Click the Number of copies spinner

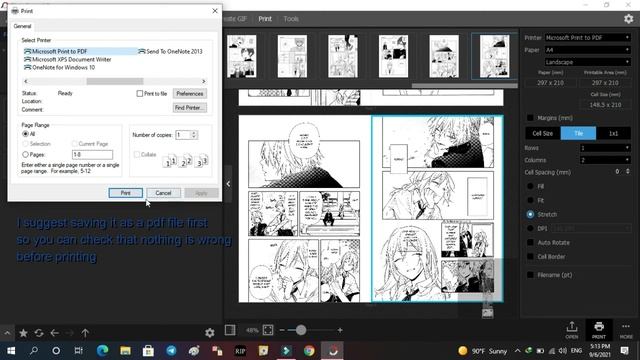194,135
